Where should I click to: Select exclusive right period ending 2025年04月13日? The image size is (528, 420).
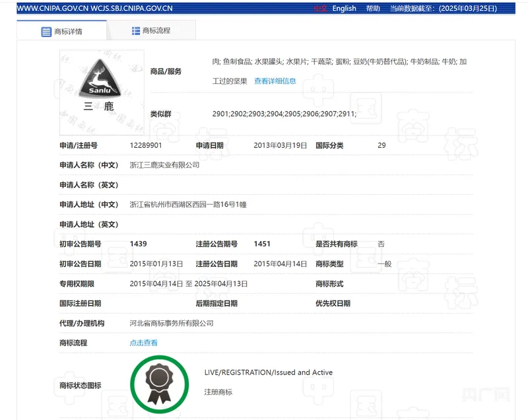pyautogui.click(x=221, y=283)
